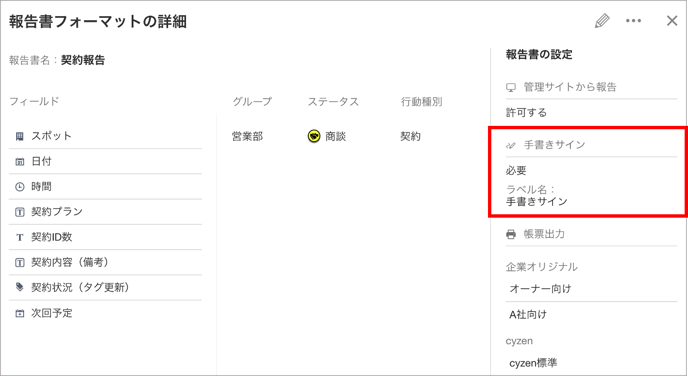Screen dimensions: 688x376
Task: Click the 必要 handwriting sign value
Action: [516, 170]
